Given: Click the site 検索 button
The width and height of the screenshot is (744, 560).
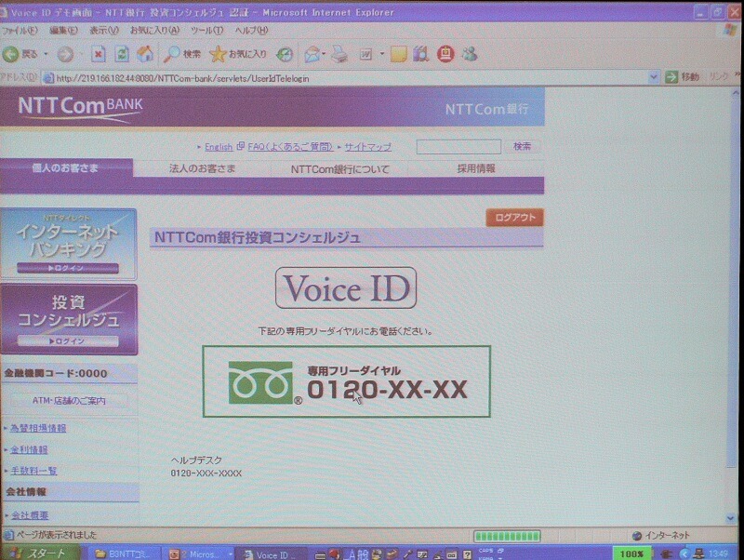Looking at the screenshot, I should (x=523, y=147).
